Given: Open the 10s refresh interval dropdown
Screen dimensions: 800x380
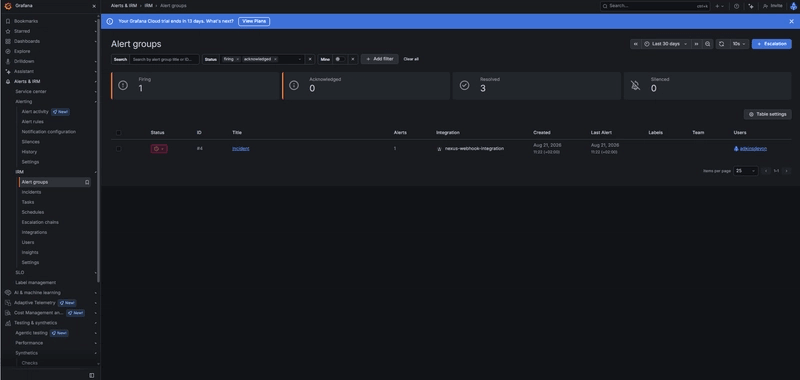Looking at the screenshot, I should point(738,44).
